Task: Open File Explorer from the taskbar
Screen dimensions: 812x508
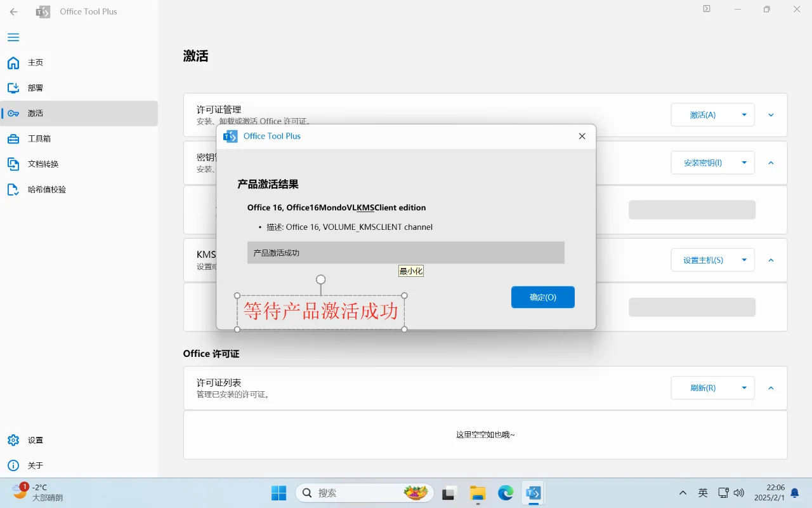Action: (x=477, y=493)
